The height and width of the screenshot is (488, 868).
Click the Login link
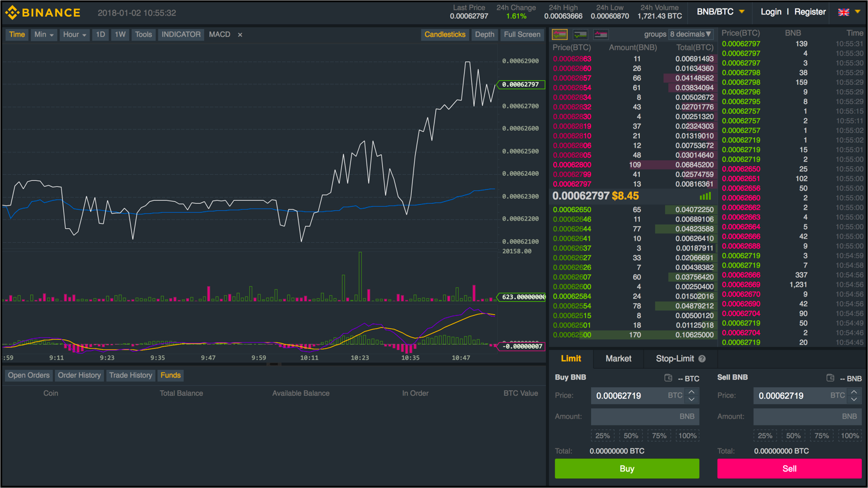click(x=770, y=12)
